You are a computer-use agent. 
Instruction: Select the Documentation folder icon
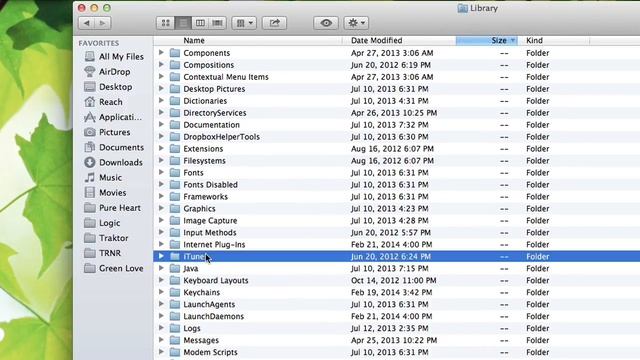tap(175, 124)
